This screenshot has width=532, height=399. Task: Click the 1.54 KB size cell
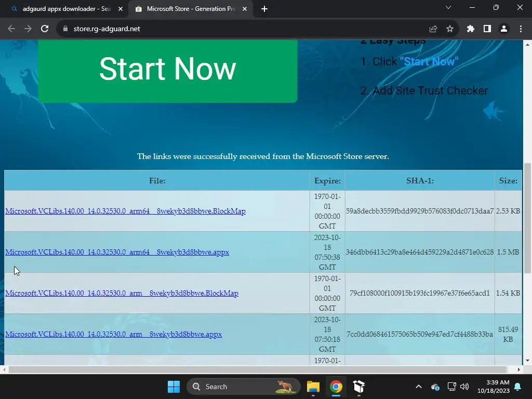(x=508, y=293)
